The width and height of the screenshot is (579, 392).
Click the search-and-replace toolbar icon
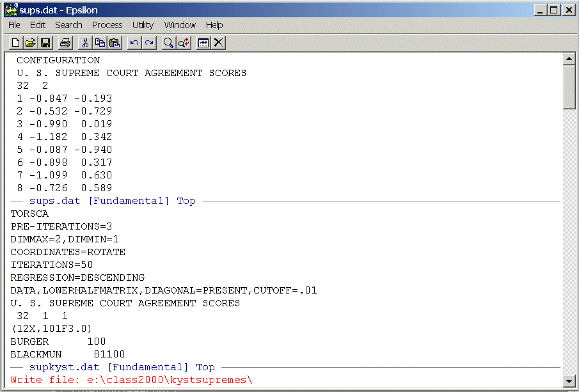(184, 43)
